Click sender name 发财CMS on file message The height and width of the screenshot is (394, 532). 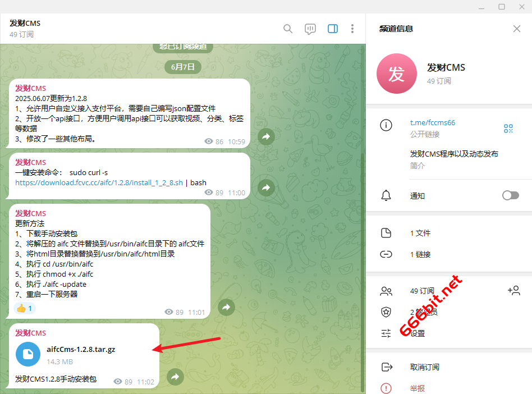[30, 333]
